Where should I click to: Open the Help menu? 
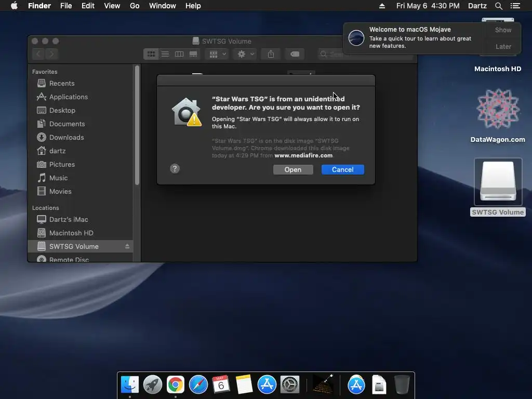tap(193, 6)
